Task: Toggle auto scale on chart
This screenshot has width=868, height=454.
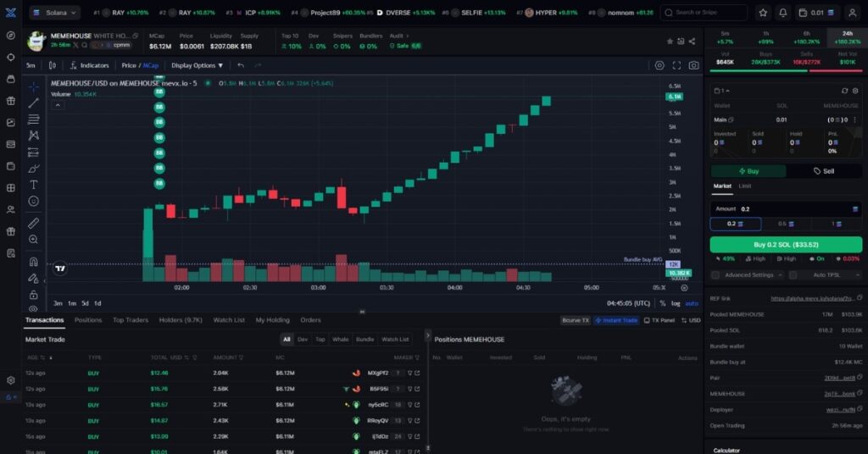Action: point(692,303)
